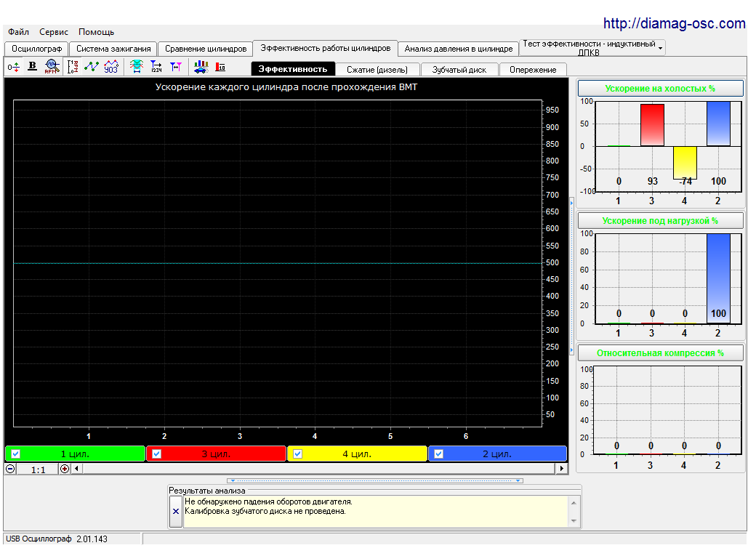Image resolution: width=756 pixels, height=548 pixels.
Task: Switch to the Анализ давления в цилиндре tab
Action: pos(459,49)
